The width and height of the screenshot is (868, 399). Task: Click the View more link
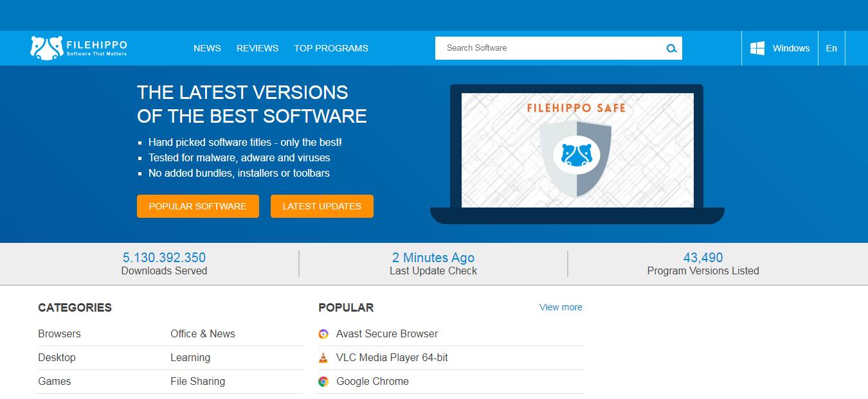pos(561,307)
